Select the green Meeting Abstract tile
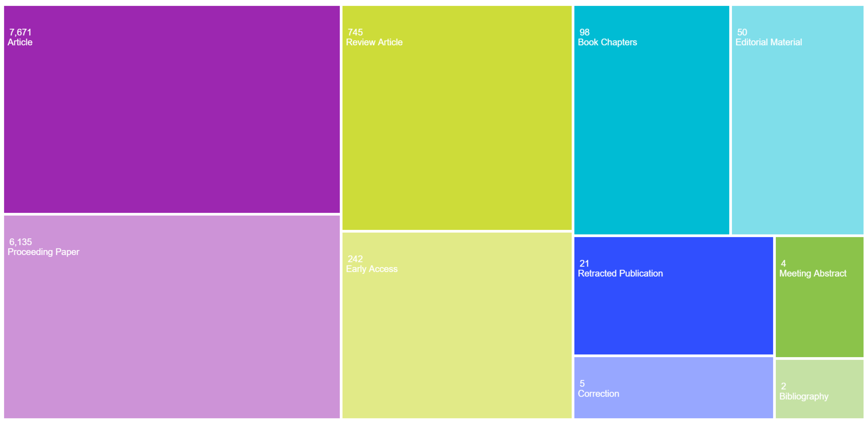Screen dimensions: 868x423 pyautogui.click(x=819, y=313)
